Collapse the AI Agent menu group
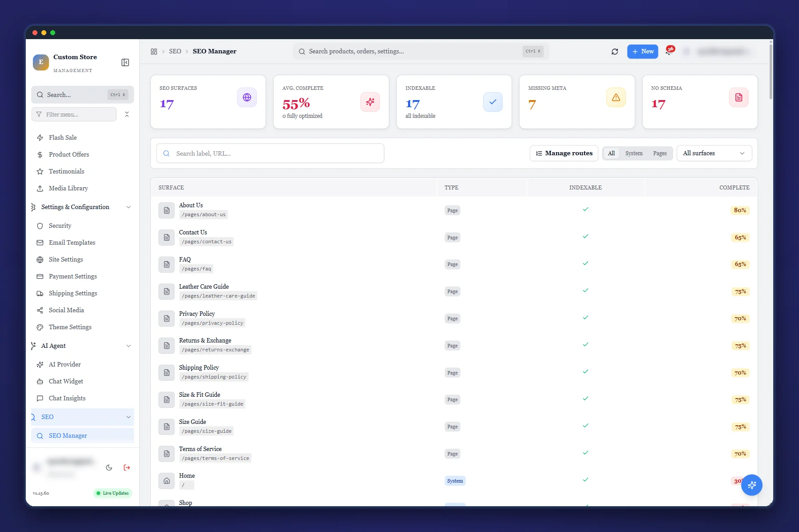The height and width of the screenshot is (532, 799). (82, 346)
